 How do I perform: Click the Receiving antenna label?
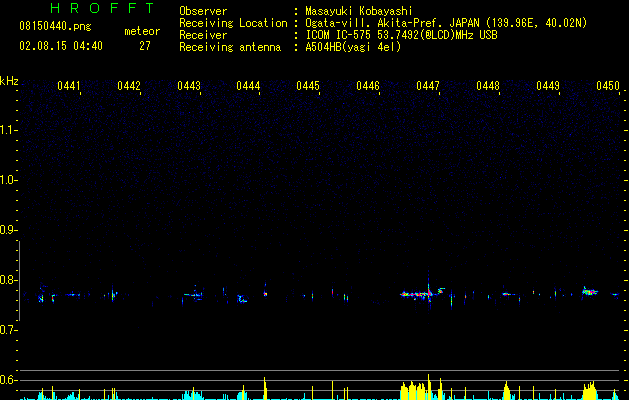coord(230,47)
